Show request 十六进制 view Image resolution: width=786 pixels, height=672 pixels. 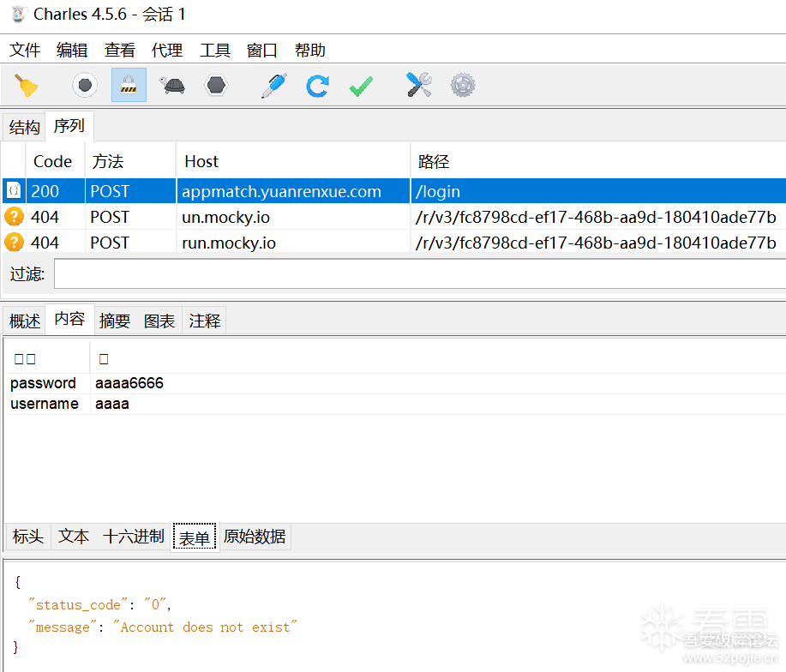(134, 537)
